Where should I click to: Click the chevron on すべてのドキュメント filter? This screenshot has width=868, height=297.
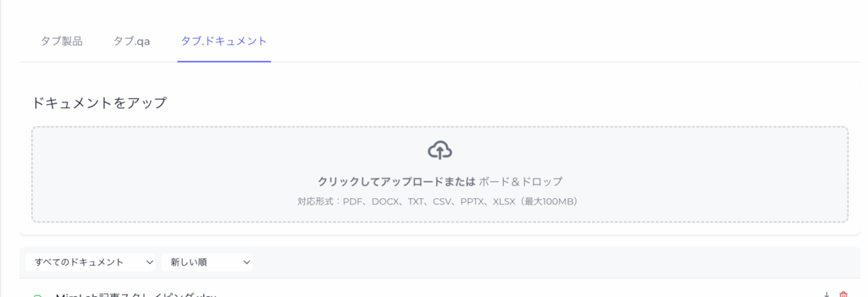coord(149,262)
